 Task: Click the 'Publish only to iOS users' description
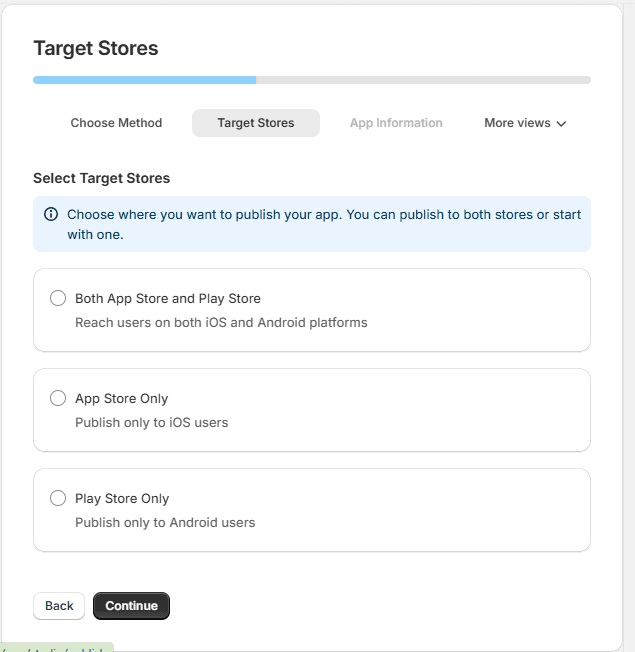click(151, 422)
